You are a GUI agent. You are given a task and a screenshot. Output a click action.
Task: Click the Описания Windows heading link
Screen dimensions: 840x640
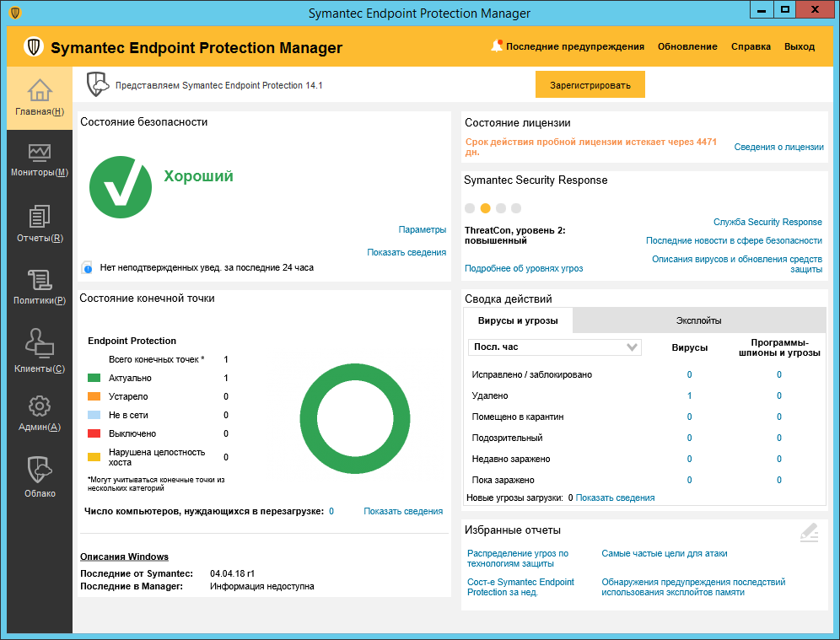click(x=124, y=557)
